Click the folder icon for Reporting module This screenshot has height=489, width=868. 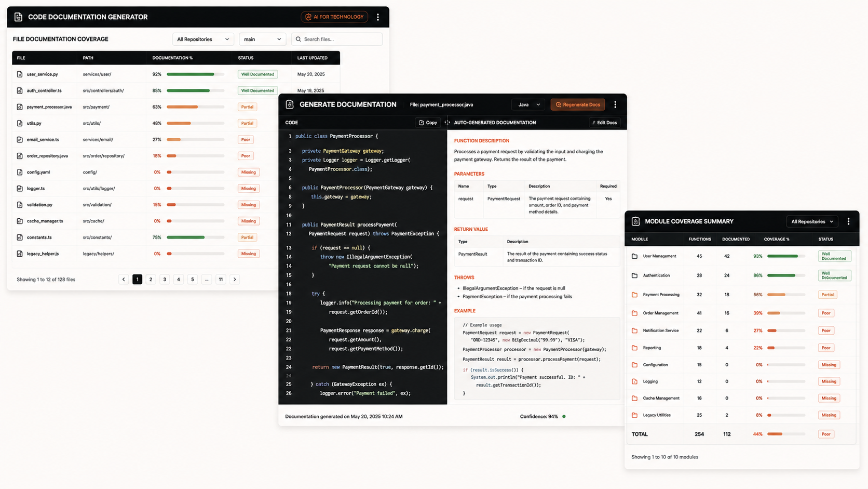tap(634, 348)
